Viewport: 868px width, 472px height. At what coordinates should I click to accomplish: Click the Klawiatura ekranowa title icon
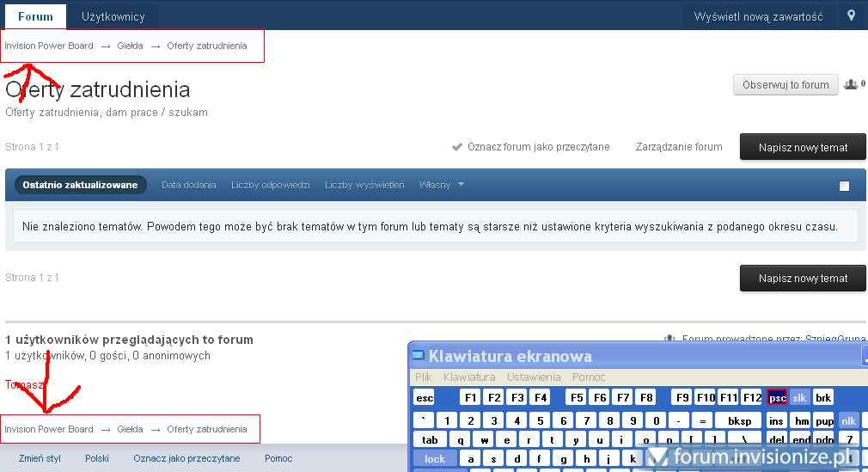point(418,356)
